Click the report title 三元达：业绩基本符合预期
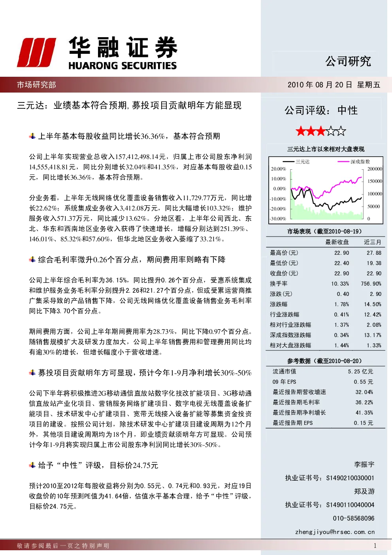The height and width of the screenshot is (555, 392). (x=129, y=105)
